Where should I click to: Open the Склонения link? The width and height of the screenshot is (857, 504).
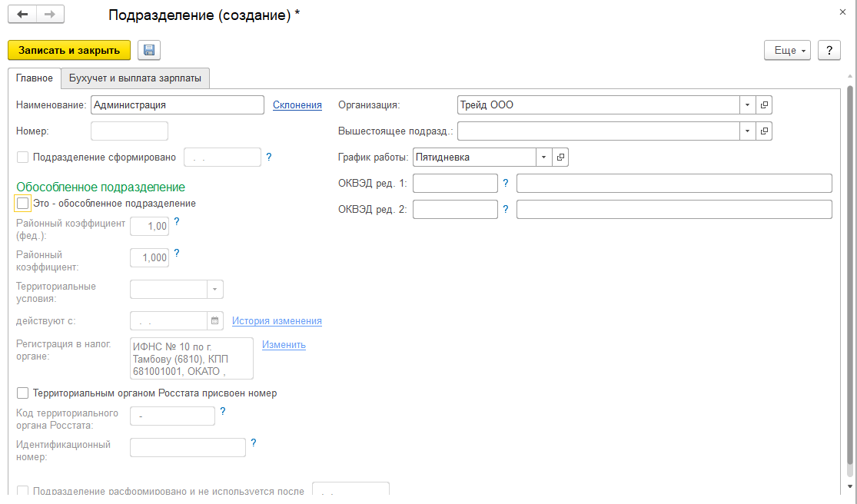[297, 105]
